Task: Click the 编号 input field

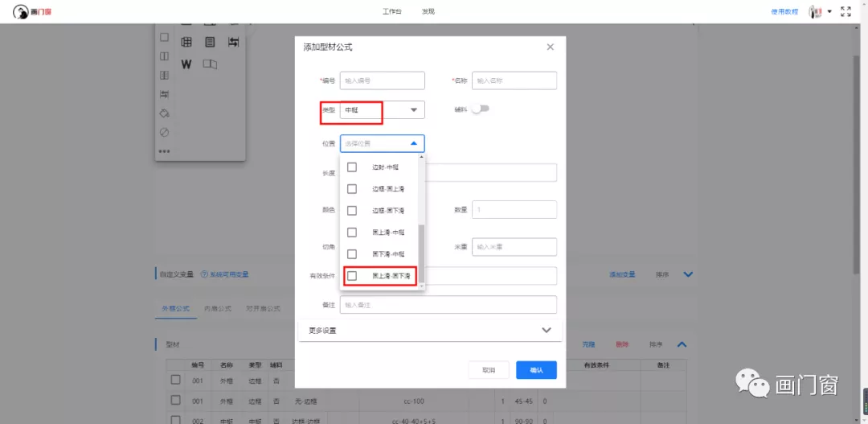Action: 382,80
